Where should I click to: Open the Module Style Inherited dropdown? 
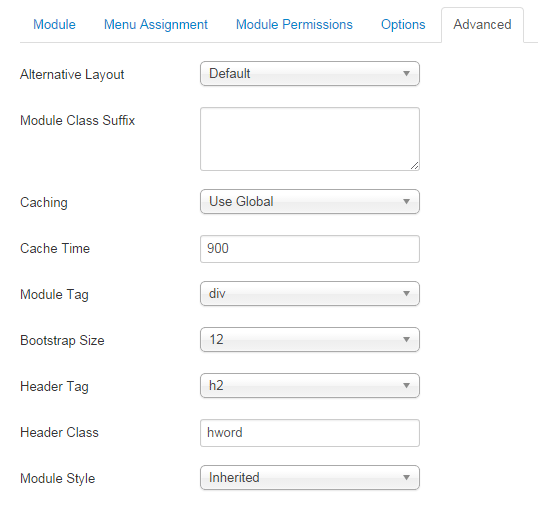[310, 477]
